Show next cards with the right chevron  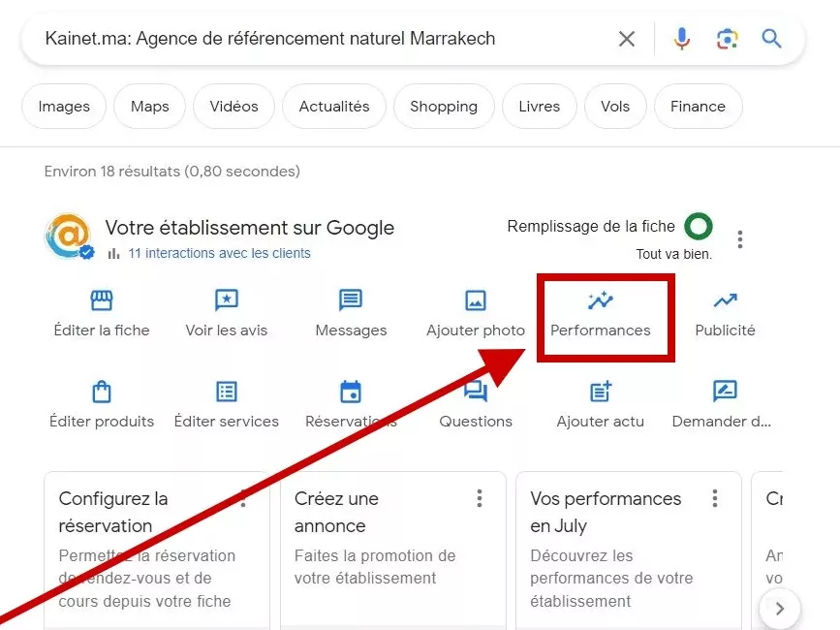(780, 608)
